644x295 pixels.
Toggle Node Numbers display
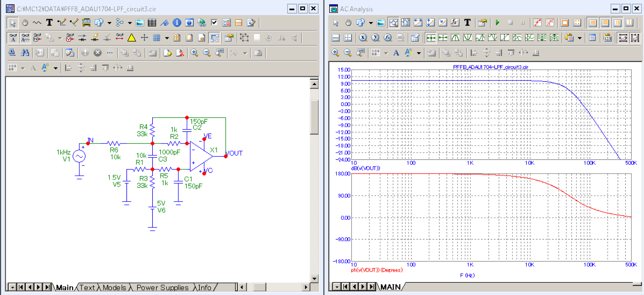coord(37,38)
